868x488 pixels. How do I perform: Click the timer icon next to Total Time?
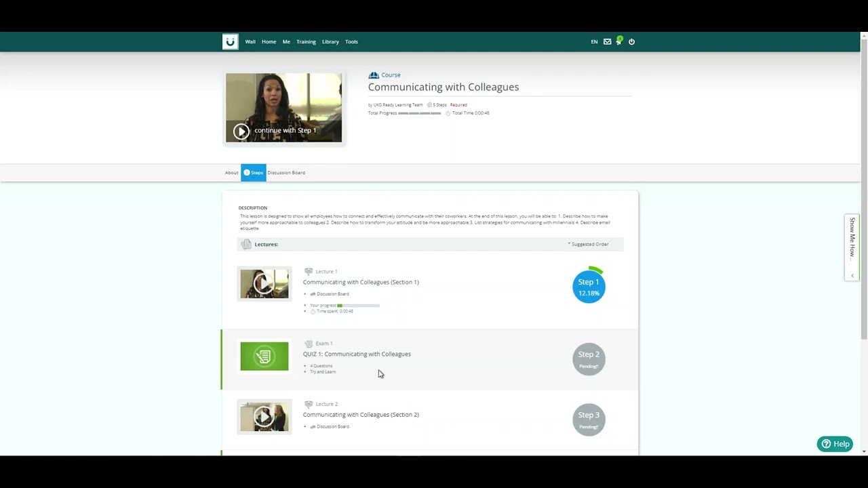click(448, 113)
